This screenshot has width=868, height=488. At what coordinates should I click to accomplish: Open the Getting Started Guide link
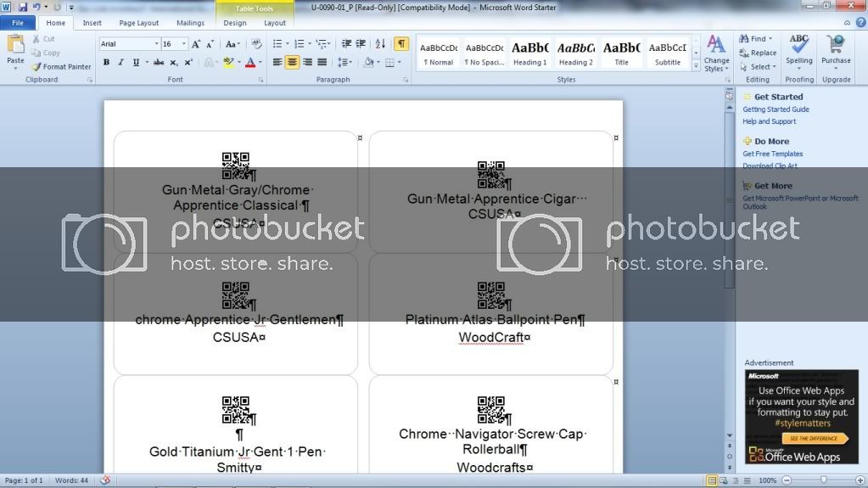pos(776,109)
